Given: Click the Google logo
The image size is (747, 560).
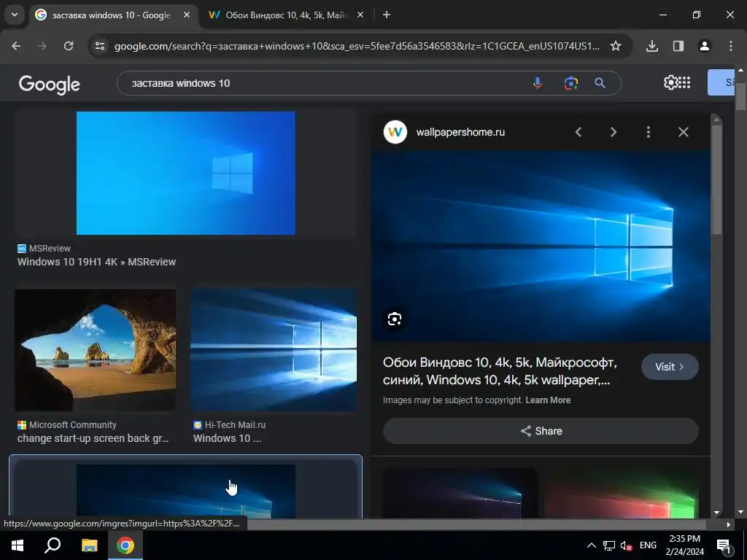Looking at the screenshot, I should click(50, 85).
